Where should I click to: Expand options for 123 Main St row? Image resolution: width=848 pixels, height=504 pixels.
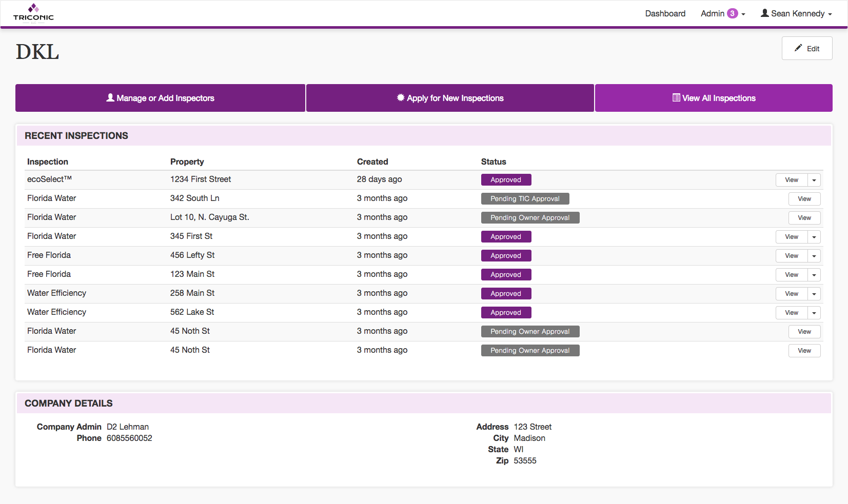tap(814, 275)
